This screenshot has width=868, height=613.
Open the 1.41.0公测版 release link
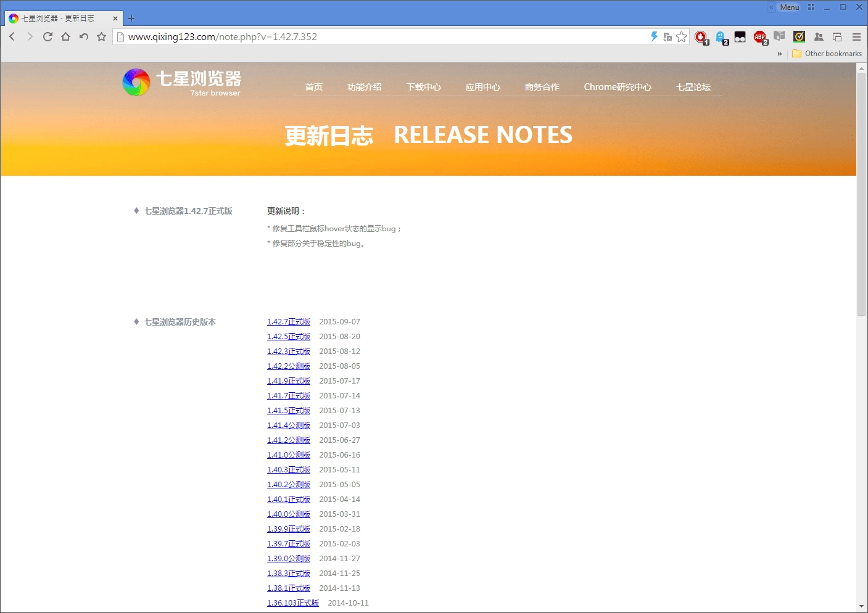tap(289, 455)
